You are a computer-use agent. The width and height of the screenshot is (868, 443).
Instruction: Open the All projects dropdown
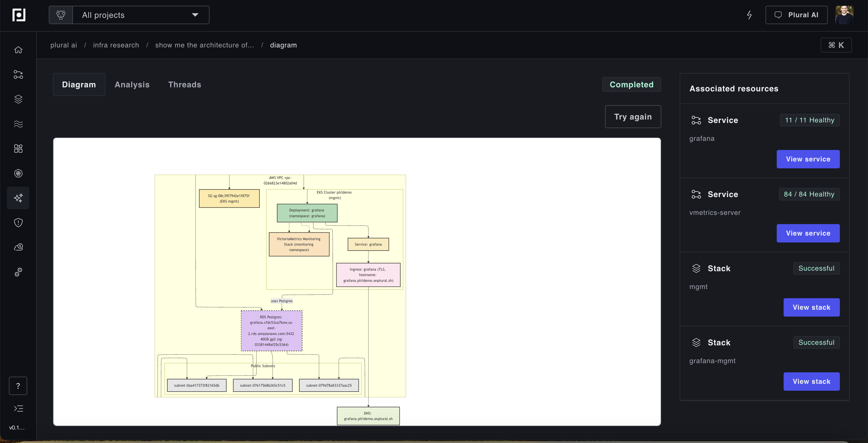141,15
